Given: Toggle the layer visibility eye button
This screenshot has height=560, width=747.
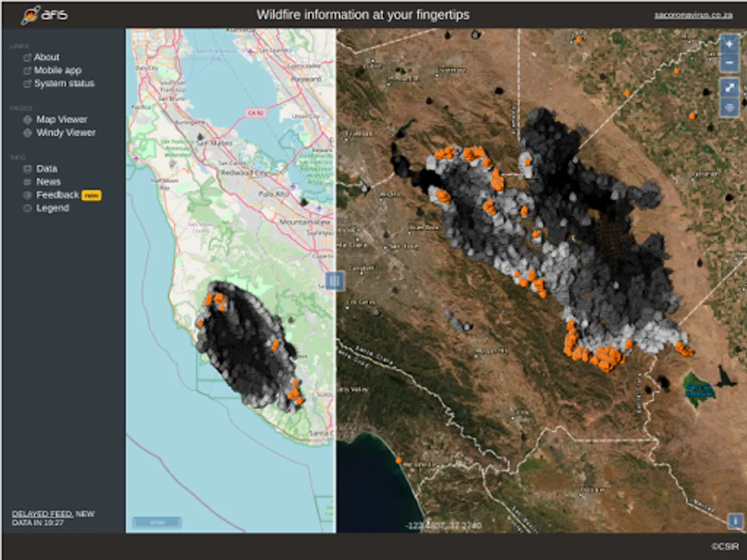Looking at the screenshot, I should [x=729, y=107].
